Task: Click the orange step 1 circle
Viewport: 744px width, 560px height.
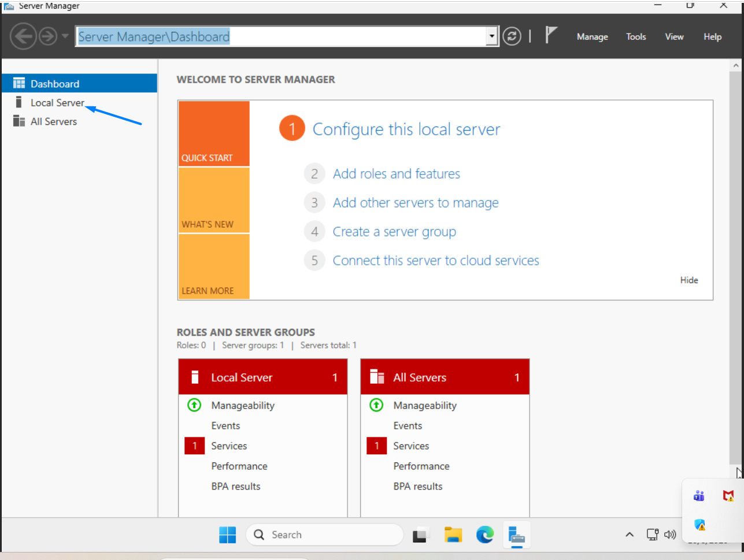Action: coord(292,128)
